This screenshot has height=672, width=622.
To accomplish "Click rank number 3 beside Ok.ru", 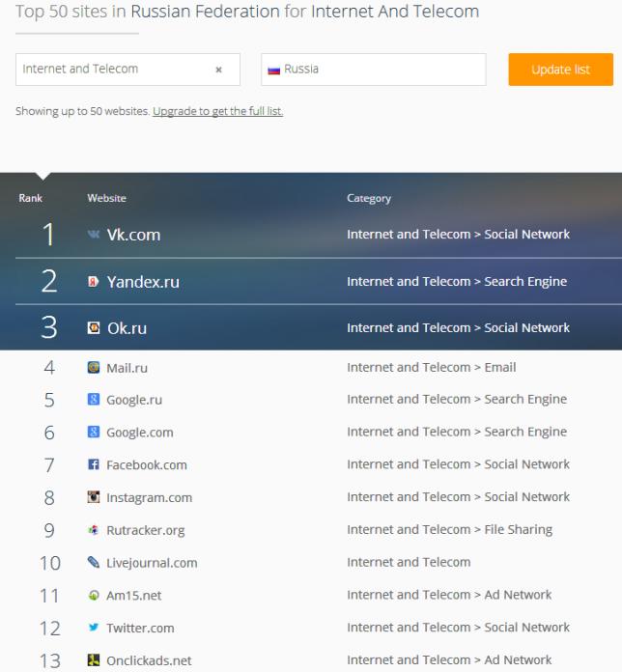I will click(49, 328).
